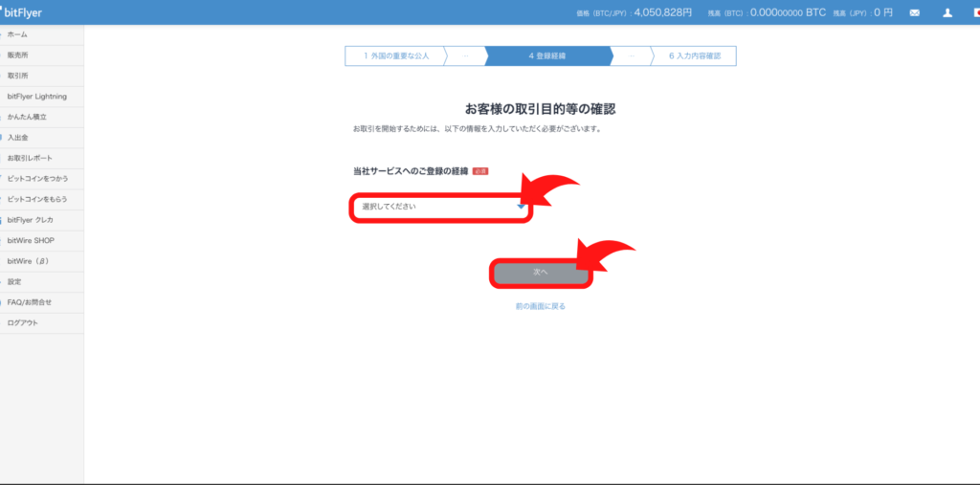Open the user account icon
The height and width of the screenshot is (485, 980).
[947, 12]
